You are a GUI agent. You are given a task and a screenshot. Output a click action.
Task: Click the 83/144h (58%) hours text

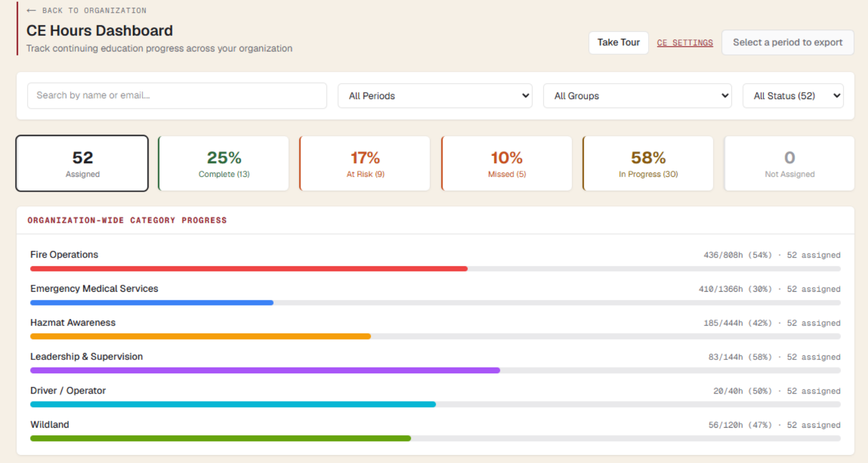click(740, 357)
